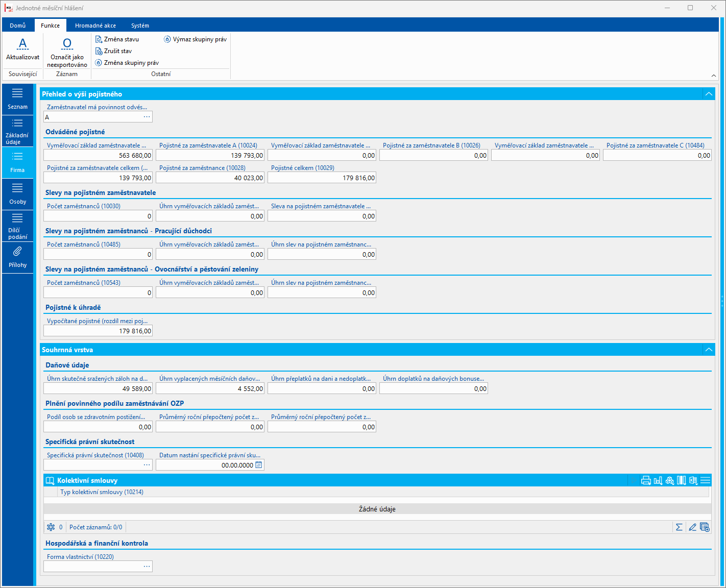The height and width of the screenshot is (588, 726).
Task: Open the Seznam sidebar page
Action: tap(17, 99)
